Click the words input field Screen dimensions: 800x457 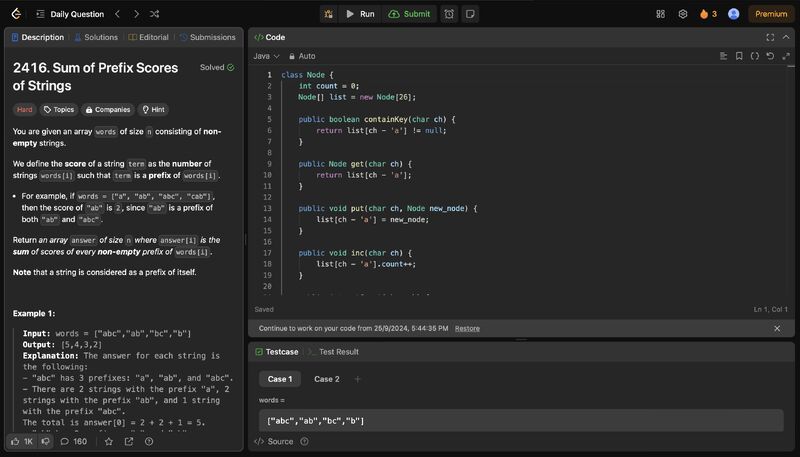pos(521,421)
